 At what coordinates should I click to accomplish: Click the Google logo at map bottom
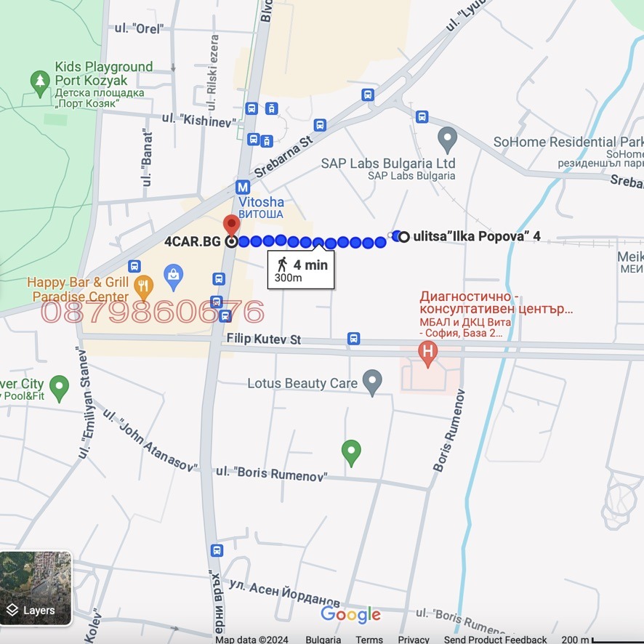point(351,615)
